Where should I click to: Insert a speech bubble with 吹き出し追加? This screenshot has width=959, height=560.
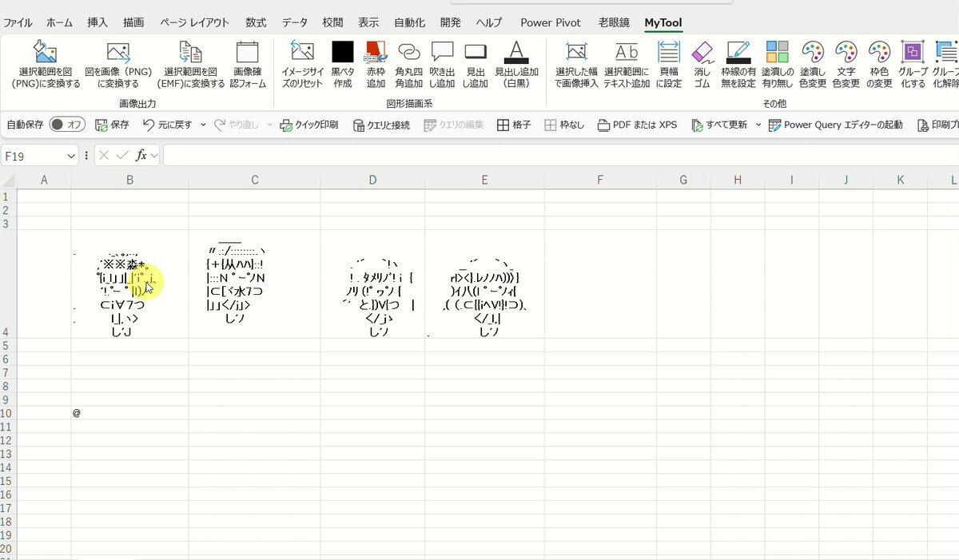[442, 54]
